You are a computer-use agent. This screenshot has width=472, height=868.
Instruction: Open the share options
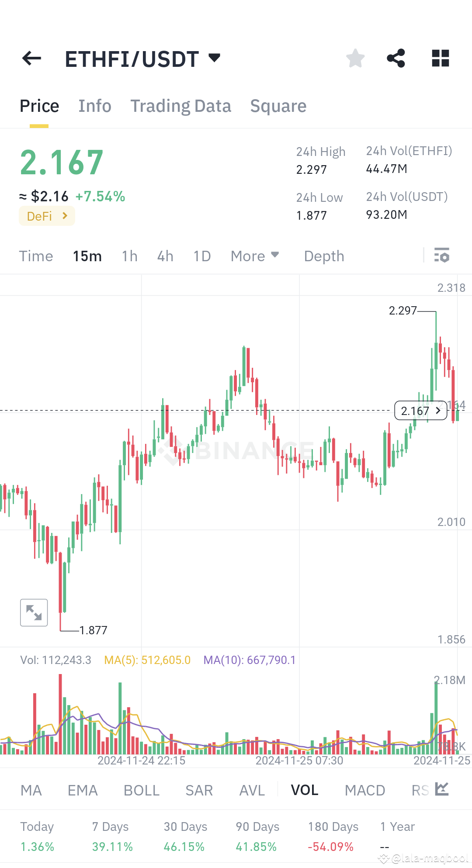(396, 58)
